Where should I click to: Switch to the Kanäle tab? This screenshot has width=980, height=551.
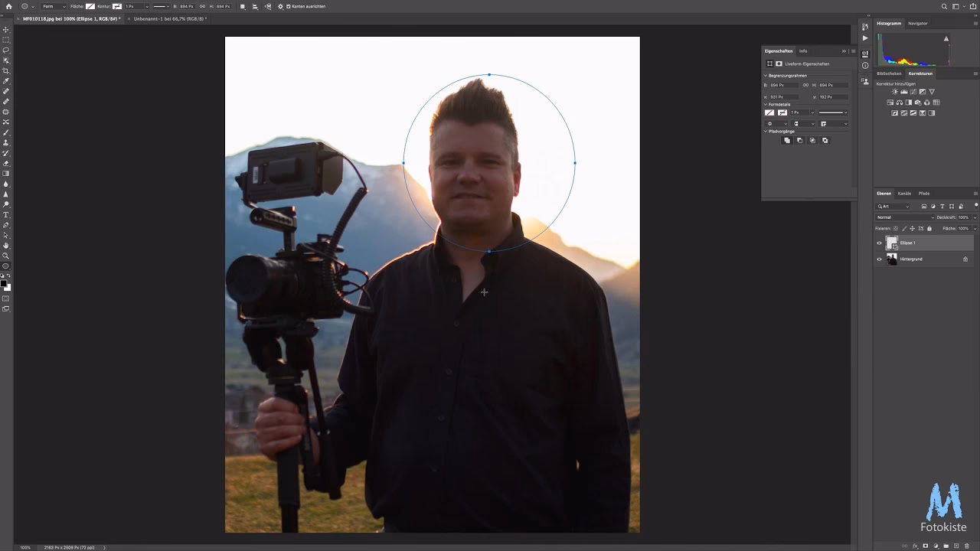pos(906,193)
